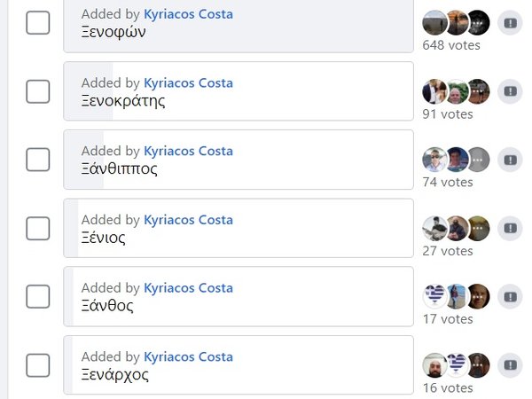This screenshot has height=399, width=532.
Task: Mark the Ξενάρχος checkbox
Action: click(x=38, y=364)
